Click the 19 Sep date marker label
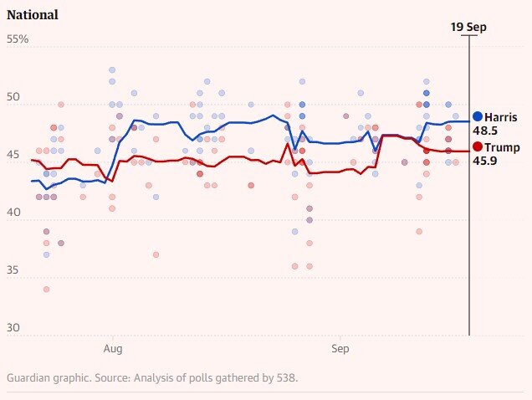The height and width of the screenshot is (400, 532). (x=468, y=27)
